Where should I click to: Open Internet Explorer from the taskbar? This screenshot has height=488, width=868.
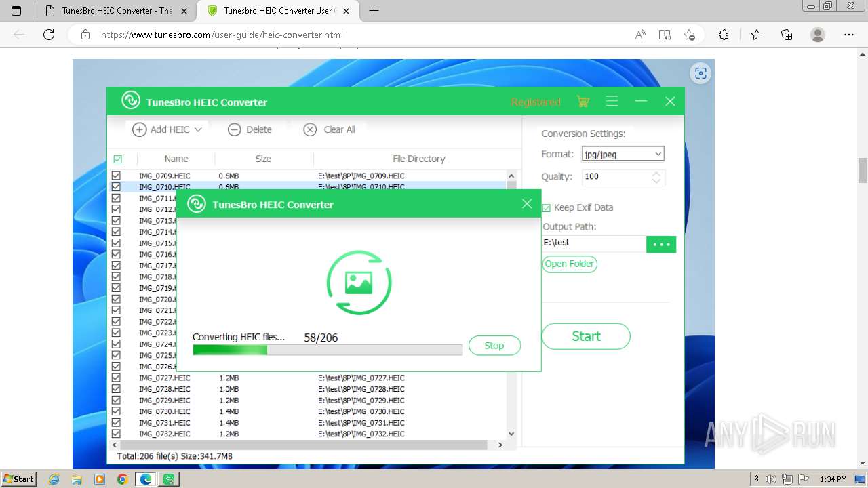coord(54,479)
